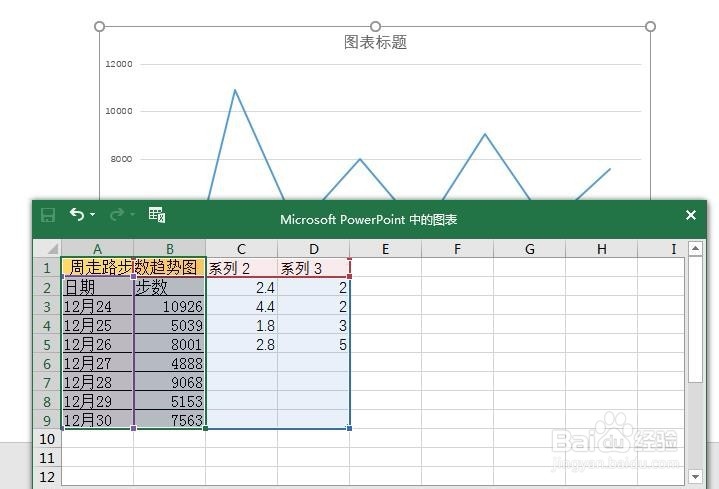Select cell with value 5153
Image resolution: width=719 pixels, height=489 pixels.
170,401
